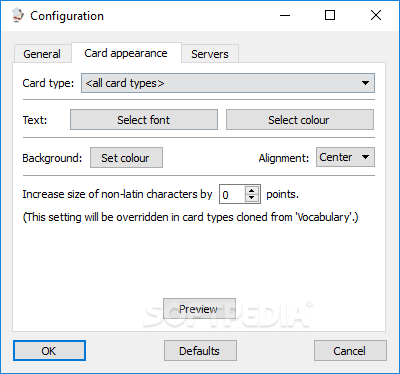Restore the Defaults
This screenshot has height=374, width=400.
click(200, 351)
